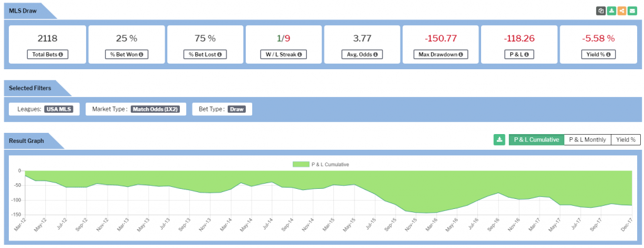Click the Avg. Odds info label
The width and height of the screenshot is (644, 248).
coord(362,54)
